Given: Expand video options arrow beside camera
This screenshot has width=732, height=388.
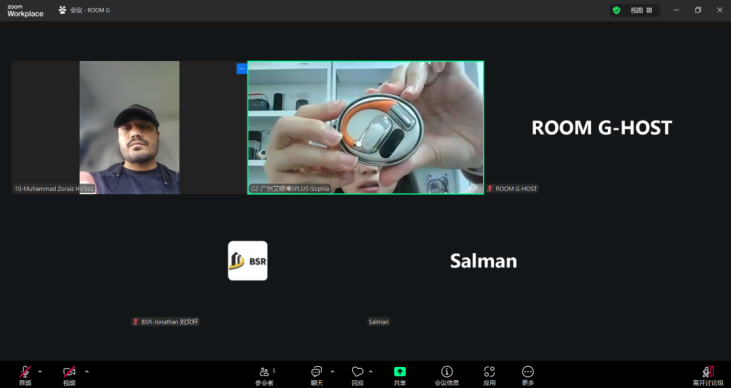Looking at the screenshot, I should click(x=87, y=372).
